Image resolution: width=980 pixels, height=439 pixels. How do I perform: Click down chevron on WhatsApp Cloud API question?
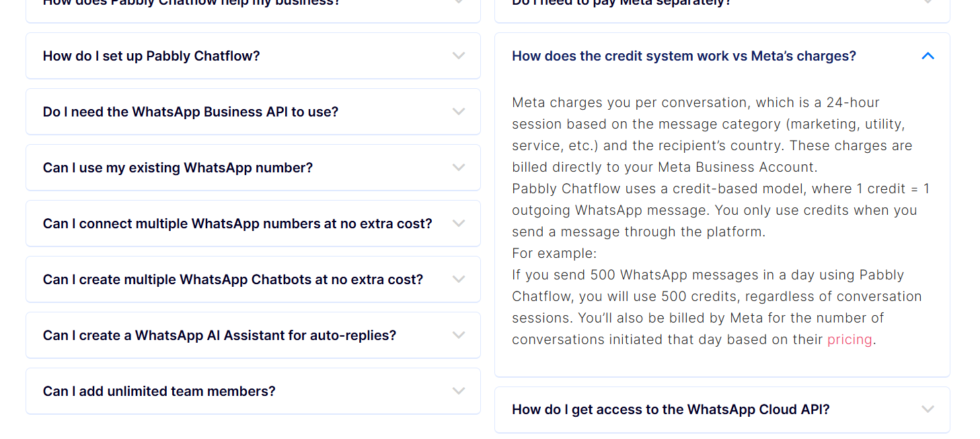928,409
